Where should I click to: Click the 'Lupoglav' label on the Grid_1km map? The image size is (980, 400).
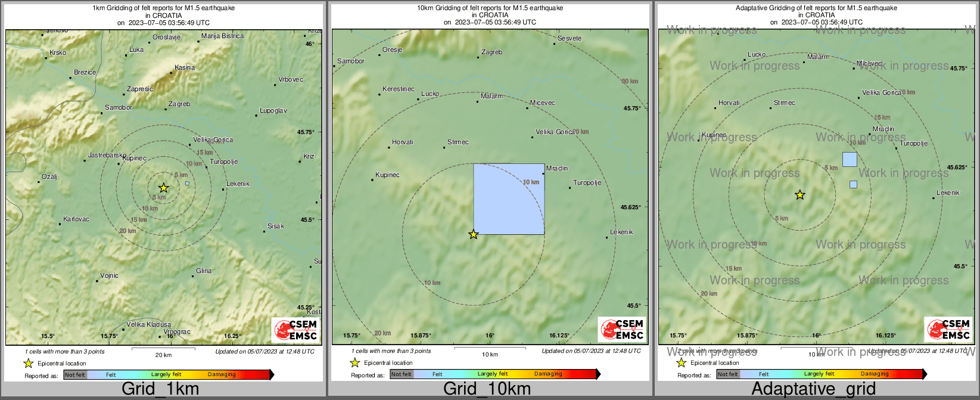pyautogui.click(x=273, y=111)
